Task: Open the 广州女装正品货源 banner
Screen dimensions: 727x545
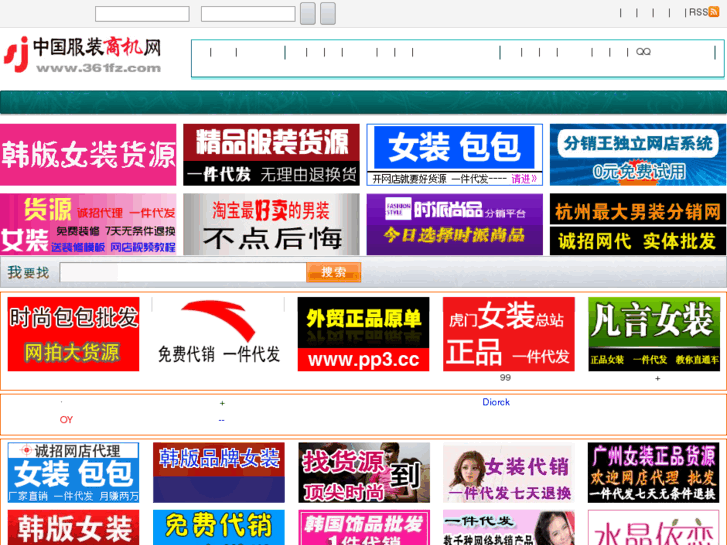Action: (654, 472)
